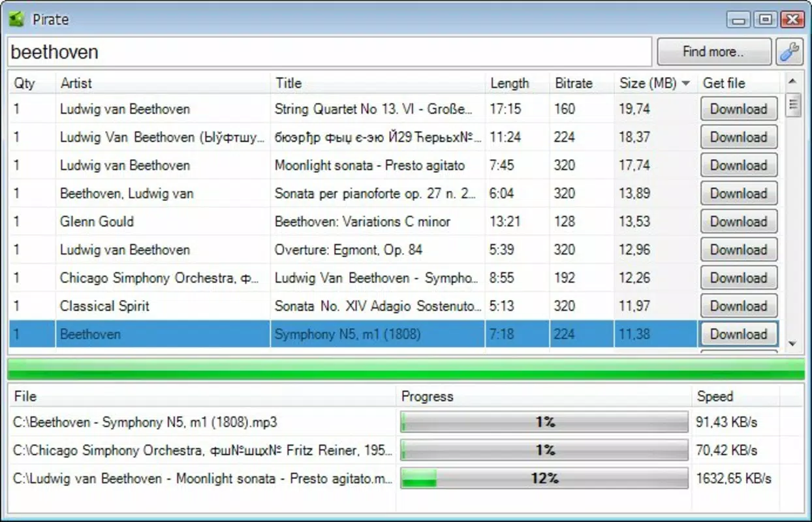
Task: Click the Speed column header
Action: click(x=736, y=396)
